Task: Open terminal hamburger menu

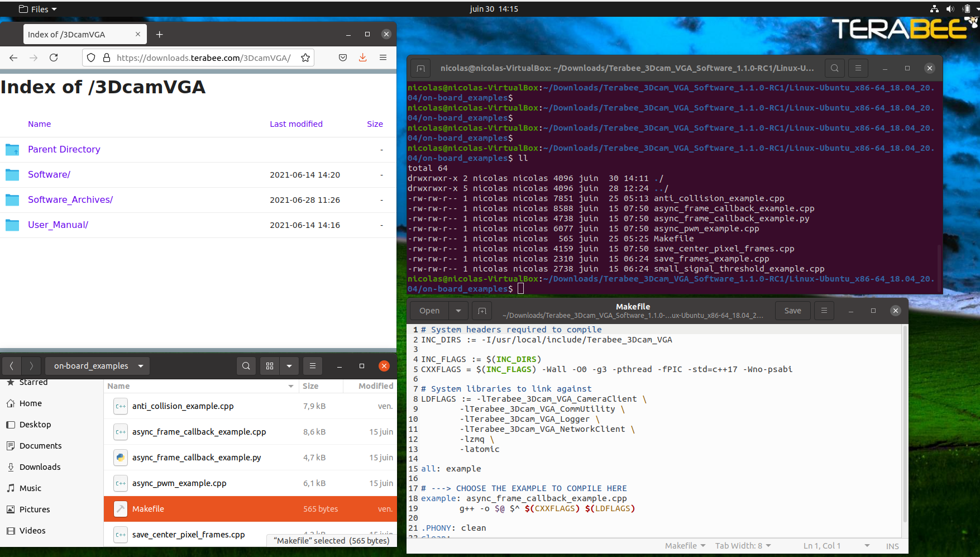Action: (858, 68)
